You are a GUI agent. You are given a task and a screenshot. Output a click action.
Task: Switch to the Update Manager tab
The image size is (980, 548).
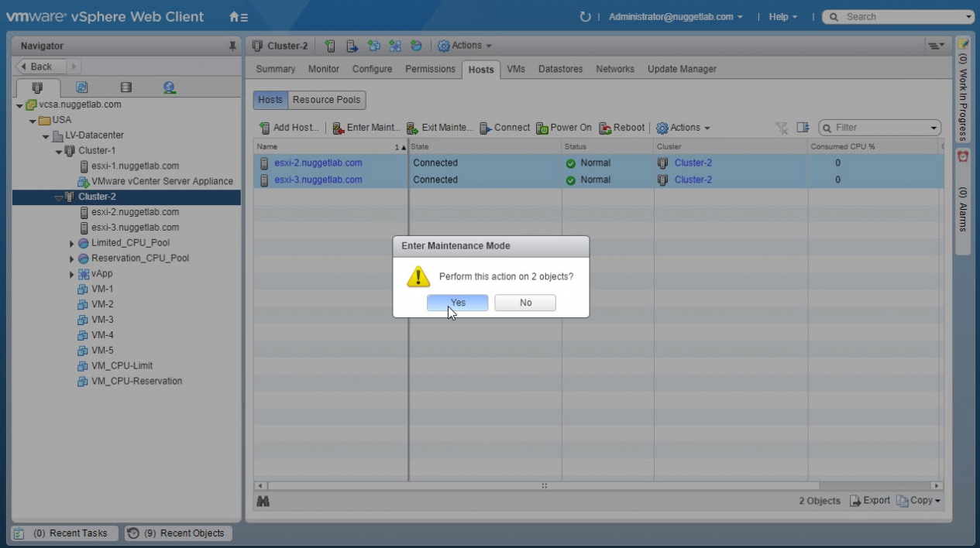click(682, 69)
